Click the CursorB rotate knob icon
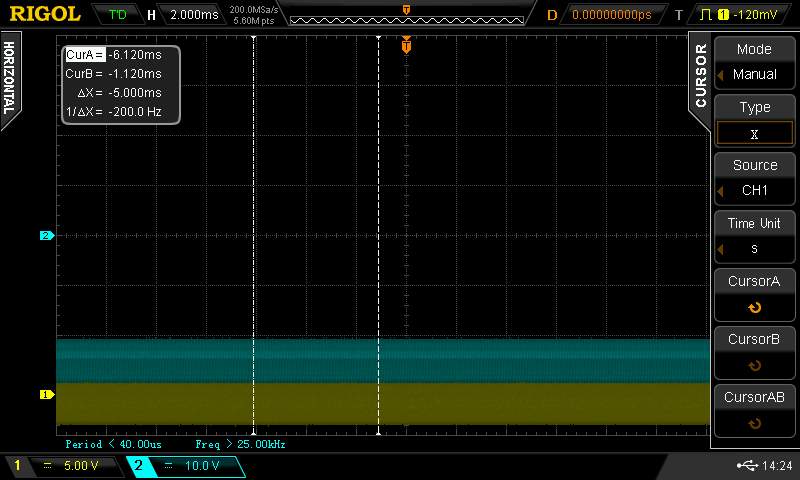 754,366
